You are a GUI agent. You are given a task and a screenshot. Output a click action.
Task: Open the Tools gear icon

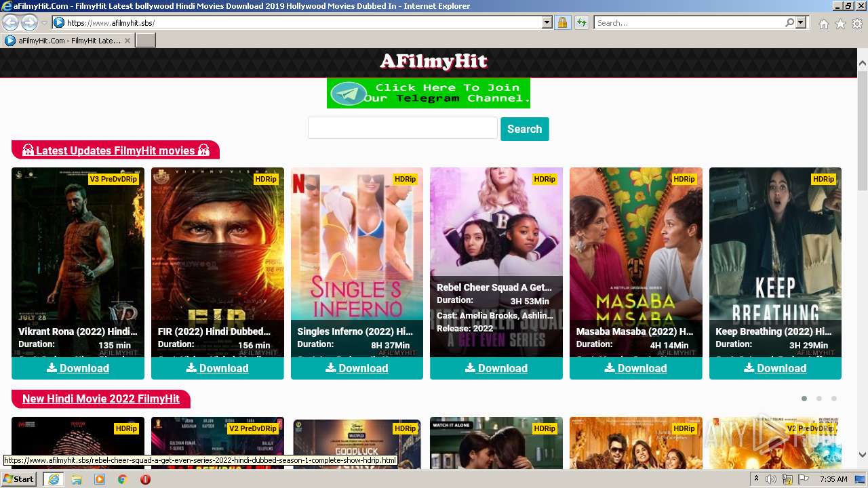pyautogui.click(x=857, y=24)
